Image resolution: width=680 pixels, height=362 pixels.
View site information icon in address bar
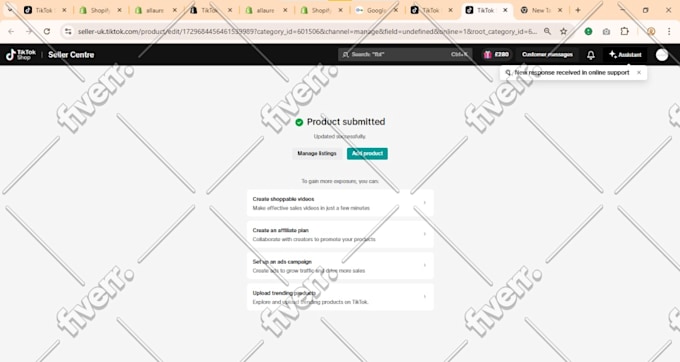click(x=68, y=31)
